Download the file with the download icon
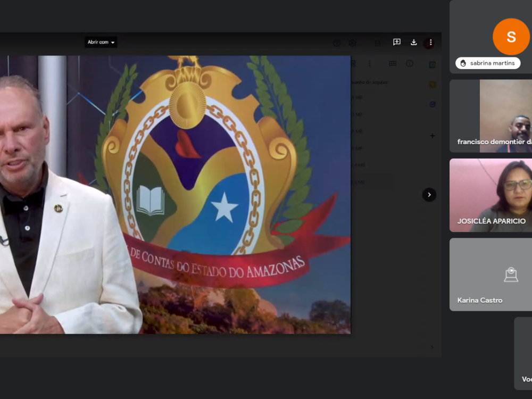 pos(413,43)
